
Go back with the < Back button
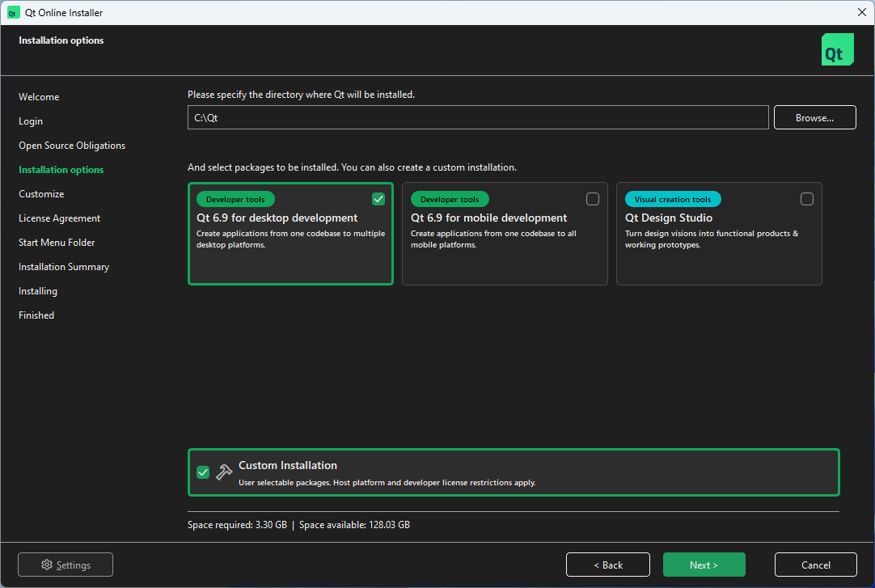(x=607, y=565)
